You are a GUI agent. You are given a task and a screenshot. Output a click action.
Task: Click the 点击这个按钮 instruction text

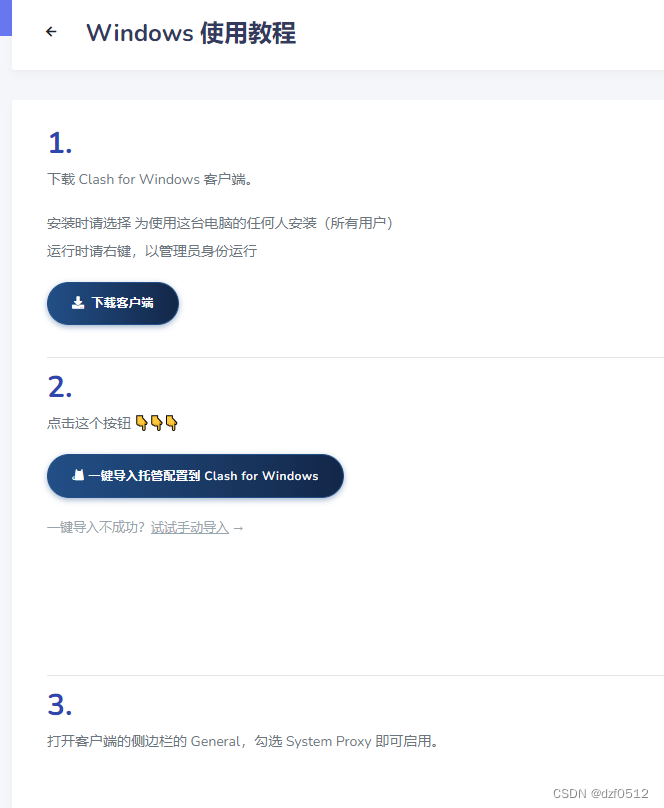click(x=89, y=423)
